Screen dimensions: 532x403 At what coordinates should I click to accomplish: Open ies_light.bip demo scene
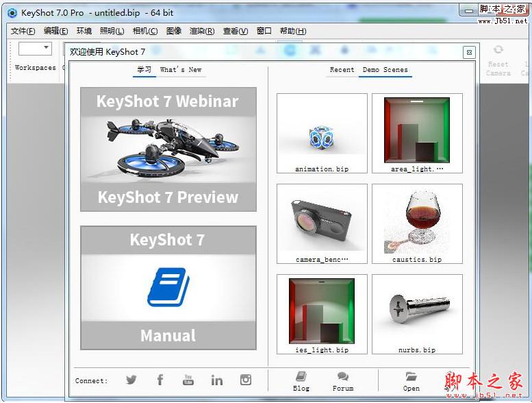322,315
